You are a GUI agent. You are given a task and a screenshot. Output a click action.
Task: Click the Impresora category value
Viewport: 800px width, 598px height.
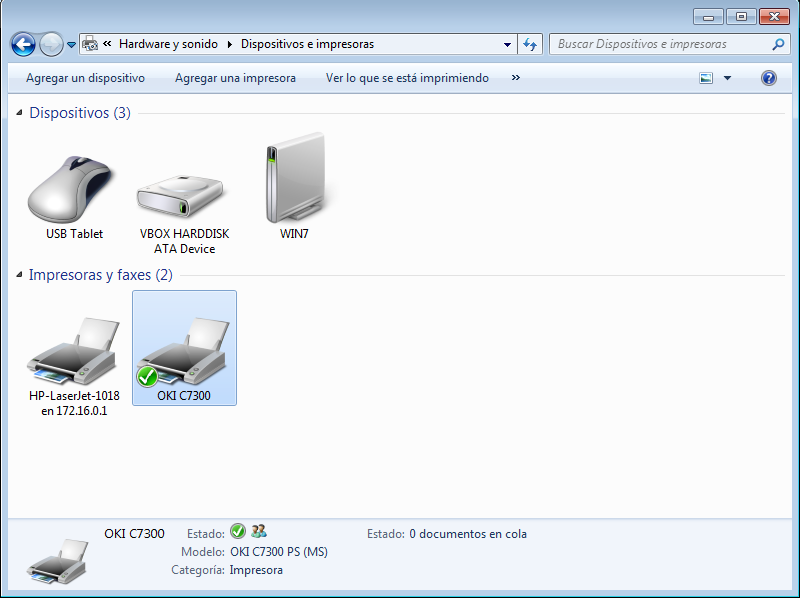[256, 570]
